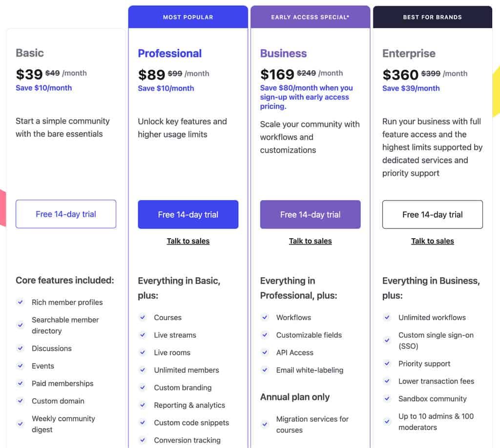
Task: Start the Professional free 14-day trial
Action: (188, 214)
